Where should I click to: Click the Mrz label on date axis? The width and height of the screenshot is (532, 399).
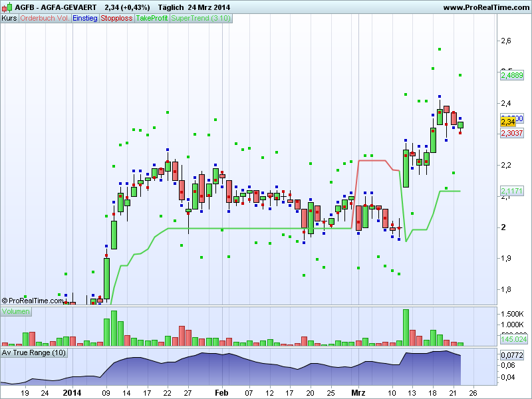[358, 393]
